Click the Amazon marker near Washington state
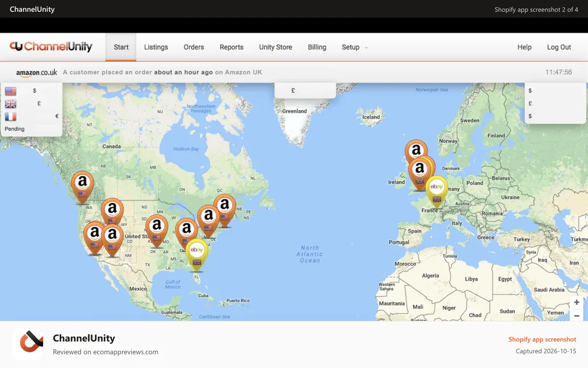This screenshot has height=368, width=588. tap(82, 187)
